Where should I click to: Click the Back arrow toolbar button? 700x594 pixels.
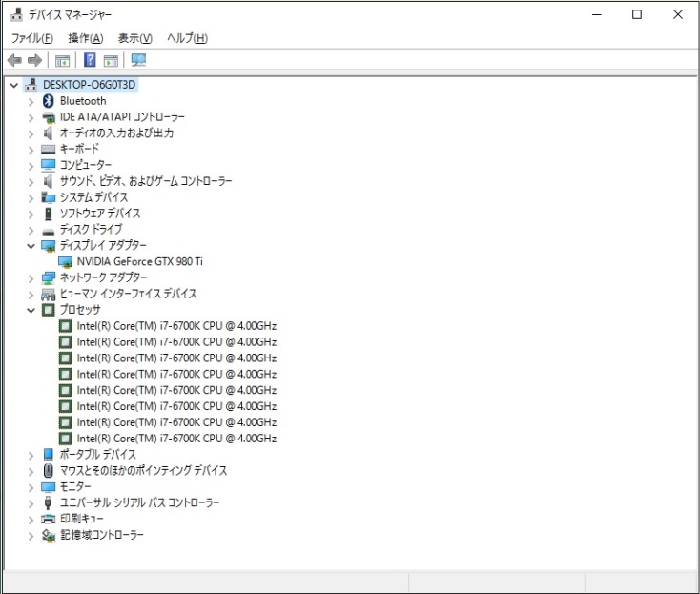tap(14, 61)
